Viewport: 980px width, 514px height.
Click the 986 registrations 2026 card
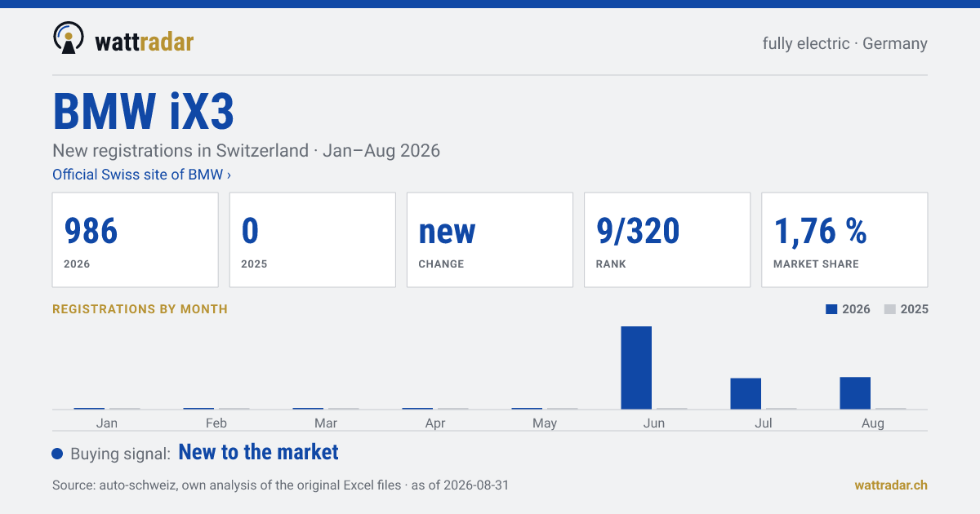136,240
